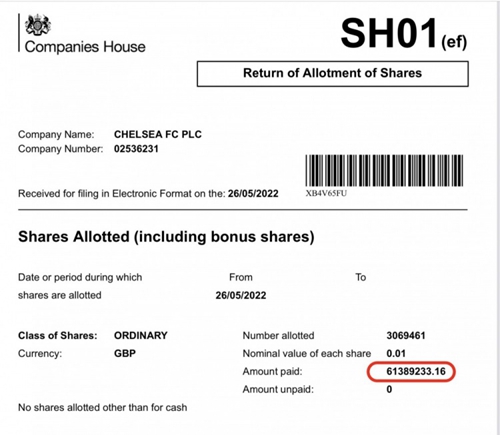Screen dimensions: 500x435
Task: Click the Companies House logo text
Action: [x=85, y=47]
